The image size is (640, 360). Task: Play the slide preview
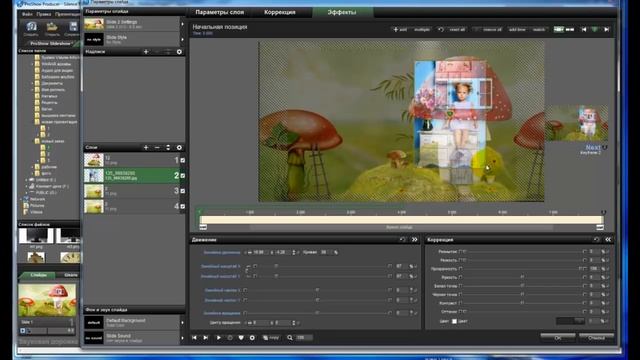[x=218, y=338]
